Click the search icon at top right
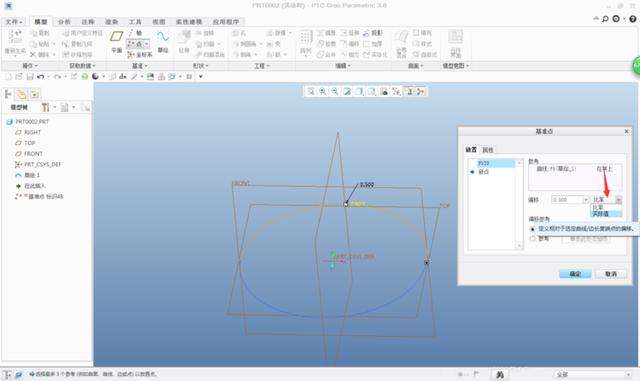Image resolution: width=640 pixels, height=381 pixels. (x=605, y=19)
